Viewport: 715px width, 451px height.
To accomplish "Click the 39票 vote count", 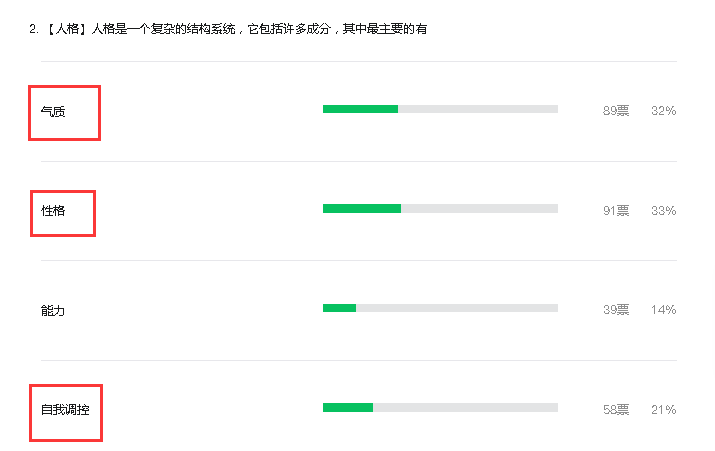I will coord(616,310).
